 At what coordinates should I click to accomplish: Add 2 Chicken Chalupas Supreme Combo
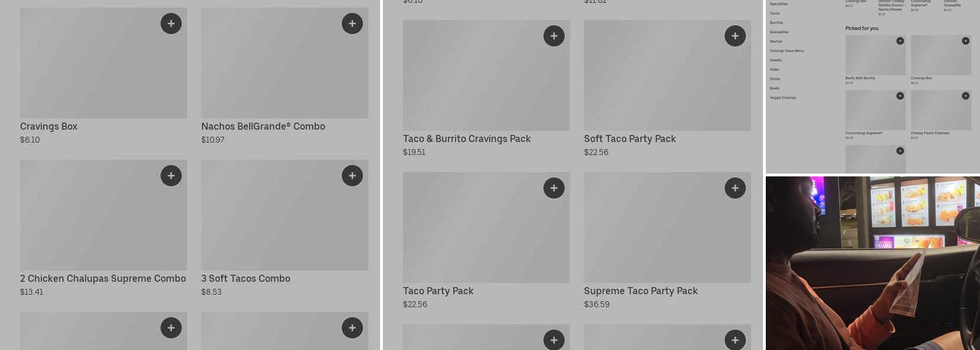click(171, 176)
